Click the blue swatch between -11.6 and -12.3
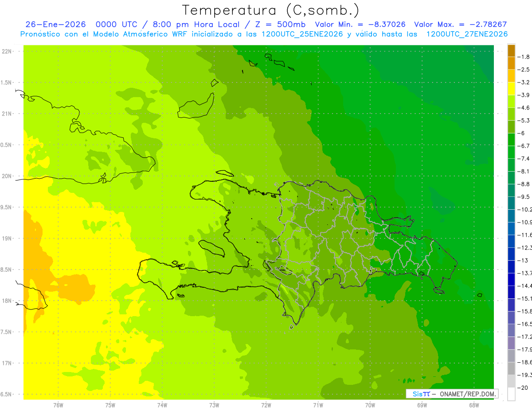The image size is (532, 411). (511, 241)
